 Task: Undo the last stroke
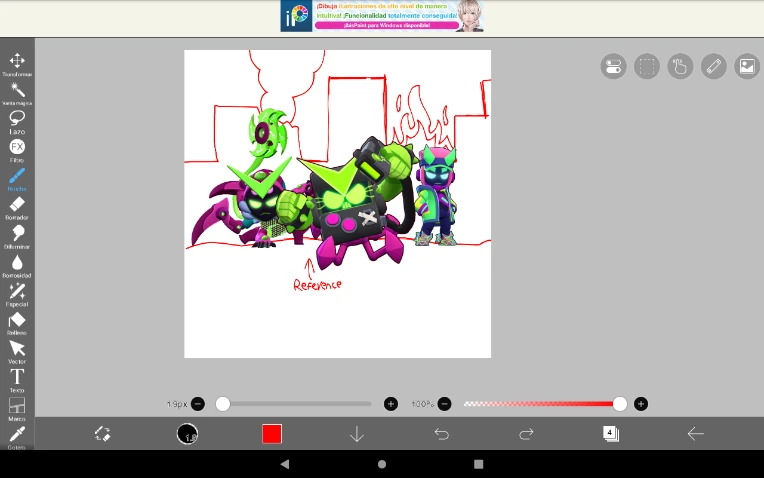coord(441,434)
